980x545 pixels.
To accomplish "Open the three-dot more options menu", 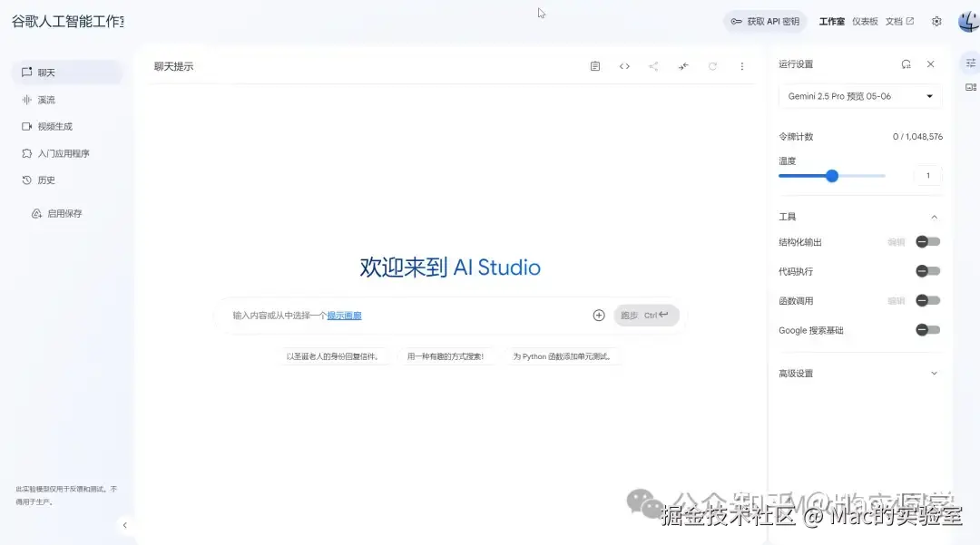I will [x=742, y=66].
